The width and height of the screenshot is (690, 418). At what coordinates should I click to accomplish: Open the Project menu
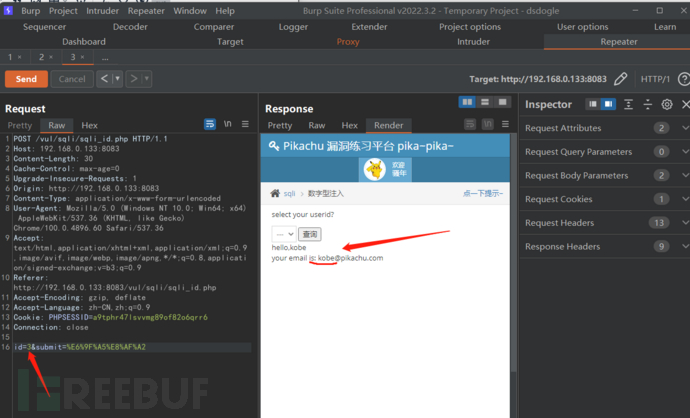[63, 11]
